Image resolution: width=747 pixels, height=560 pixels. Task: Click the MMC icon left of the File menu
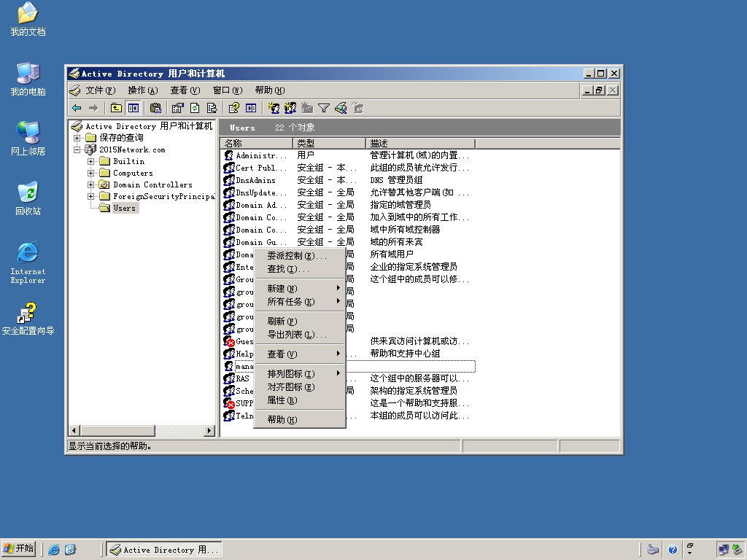tap(75, 90)
